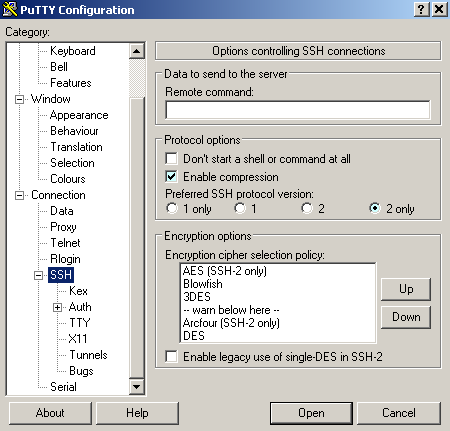Click the Help button

pyautogui.click(x=137, y=413)
